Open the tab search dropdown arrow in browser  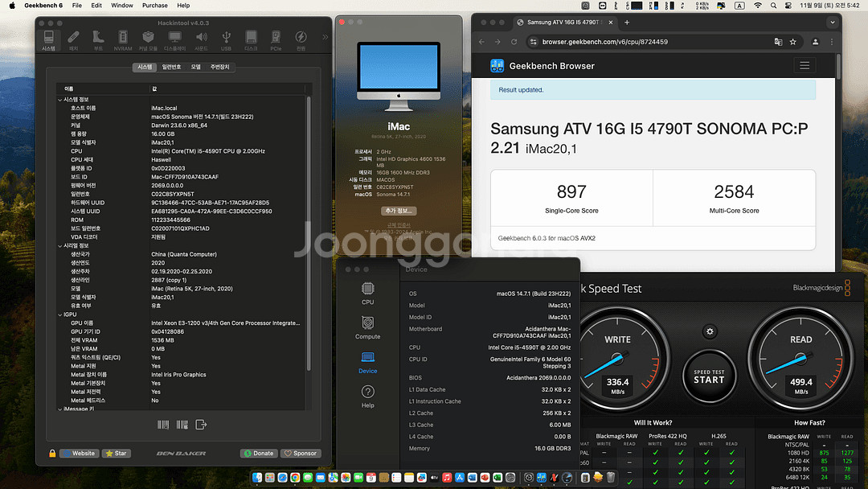[x=832, y=23]
